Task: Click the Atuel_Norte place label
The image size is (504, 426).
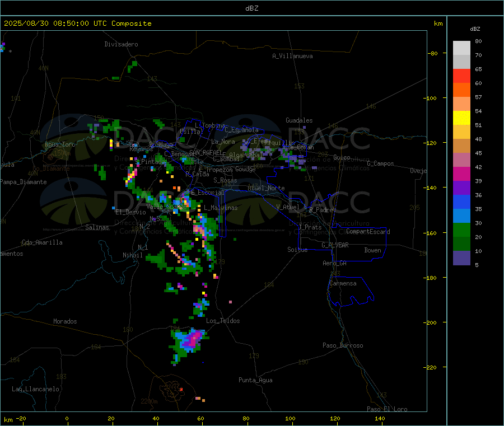Action: pyautogui.click(x=266, y=188)
